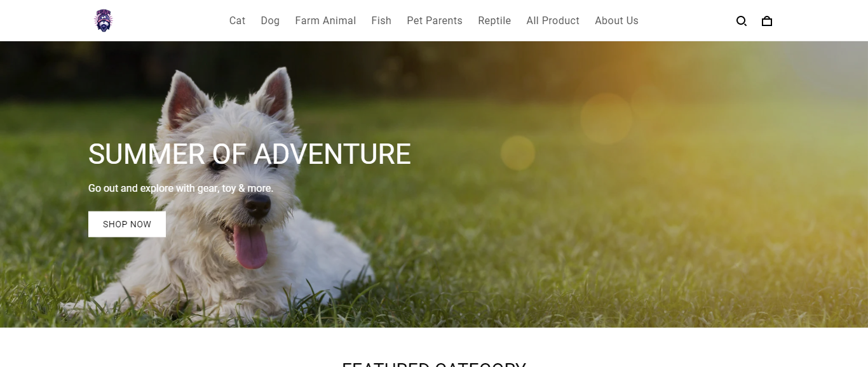Click the SUMMER OF ADVENTURE headline
This screenshot has height=367, width=868.
click(x=249, y=154)
